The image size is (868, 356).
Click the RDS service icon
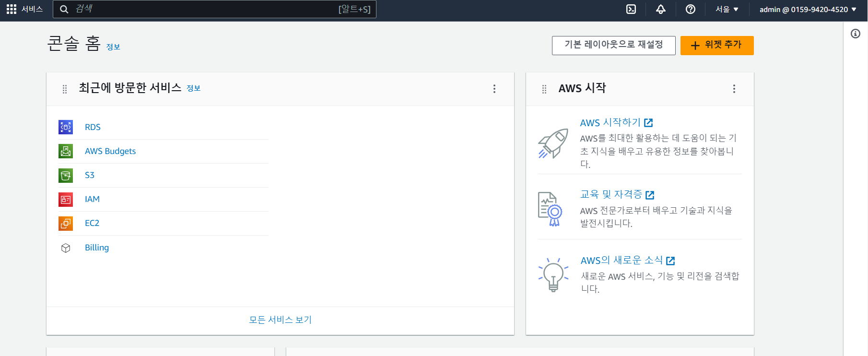pos(66,127)
